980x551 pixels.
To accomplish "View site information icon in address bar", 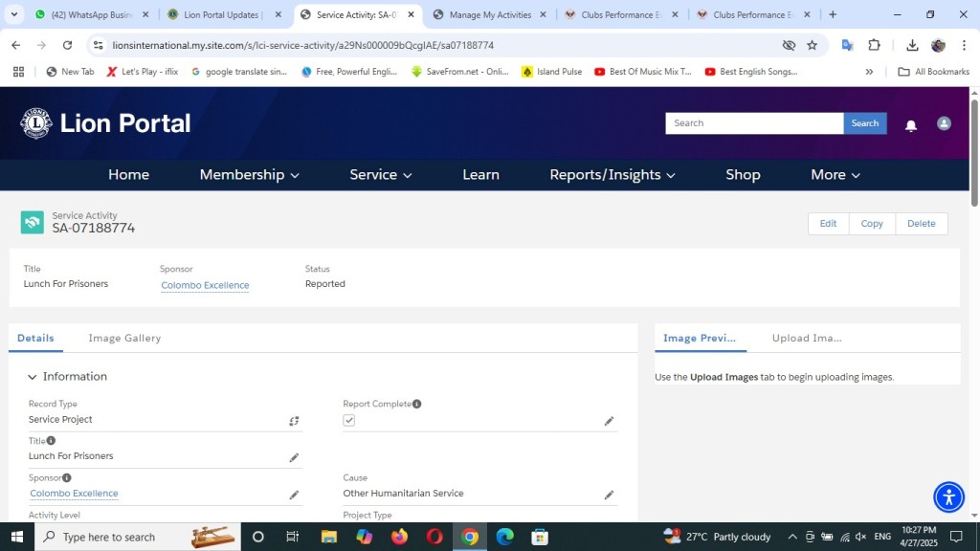I will tap(99, 45).
